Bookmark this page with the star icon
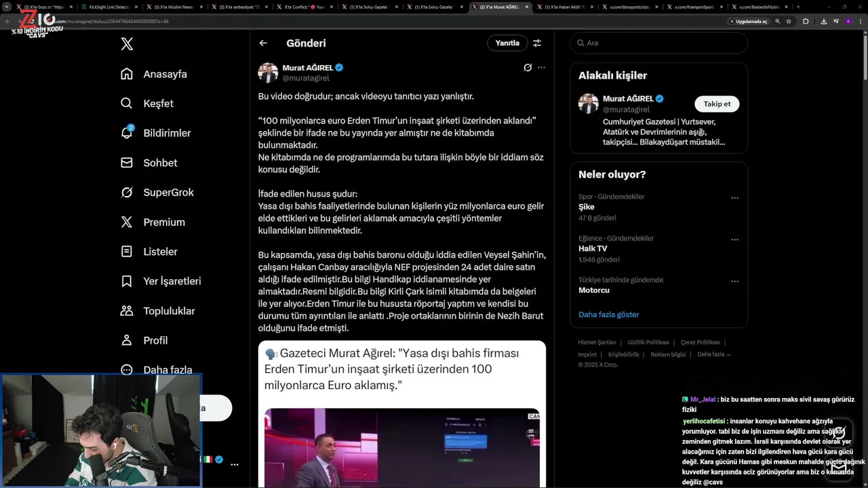The height and width of the screenshot is (488, 868). point(789,21)
